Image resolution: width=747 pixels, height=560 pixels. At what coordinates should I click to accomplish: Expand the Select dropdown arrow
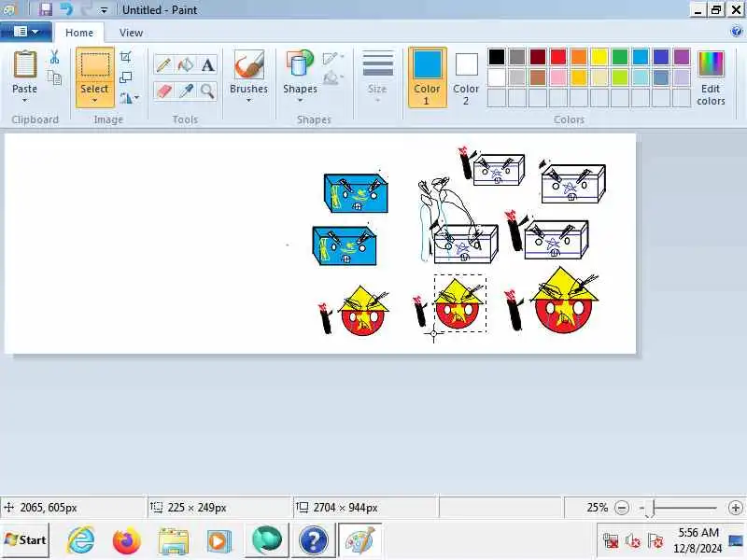click(94, 101)
